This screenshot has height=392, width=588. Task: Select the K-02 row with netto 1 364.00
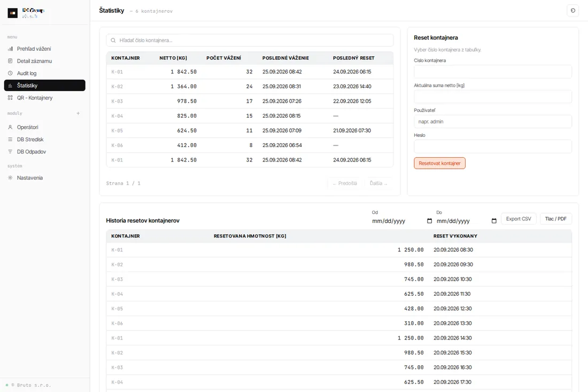[250, 86]
